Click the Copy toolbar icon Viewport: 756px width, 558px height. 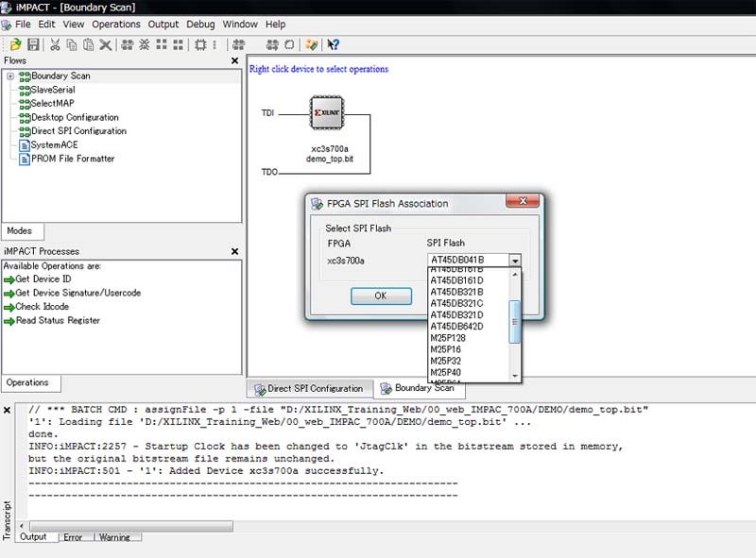pos(72,44)
